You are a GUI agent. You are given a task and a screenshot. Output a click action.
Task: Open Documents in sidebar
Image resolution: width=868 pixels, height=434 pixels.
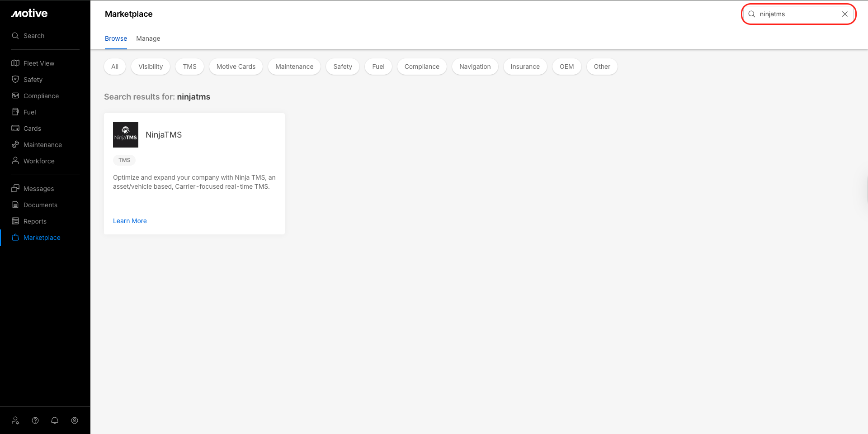40,205
